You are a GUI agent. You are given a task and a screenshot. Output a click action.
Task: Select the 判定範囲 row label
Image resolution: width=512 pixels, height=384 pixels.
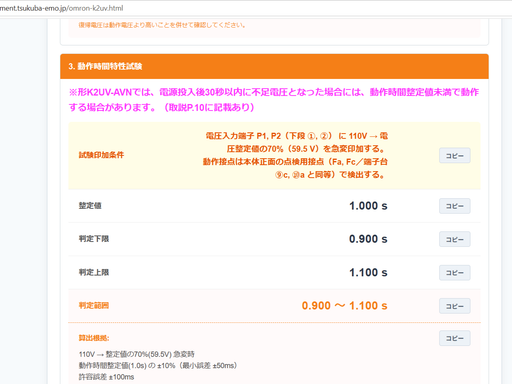click(x=94, y=306)
